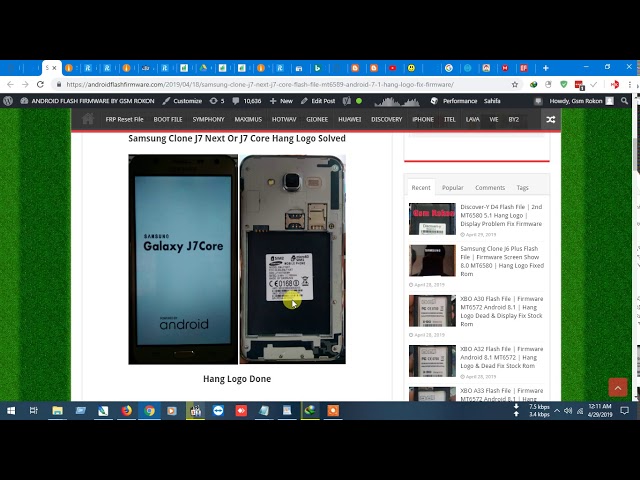Open Firefox from the taskbar
Screen dimensions: 640x480
pyautogui.click(x=127, y=411)
